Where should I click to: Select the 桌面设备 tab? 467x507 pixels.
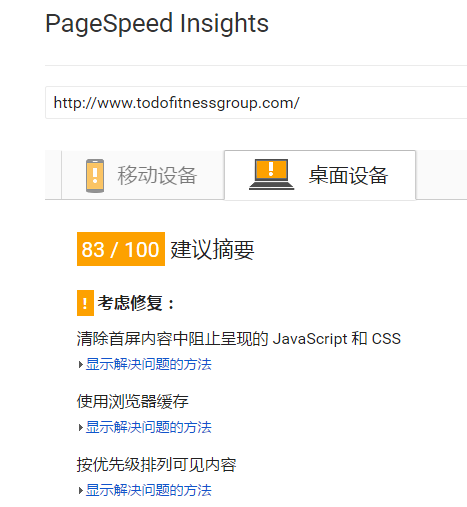click(x=320, y=175)
